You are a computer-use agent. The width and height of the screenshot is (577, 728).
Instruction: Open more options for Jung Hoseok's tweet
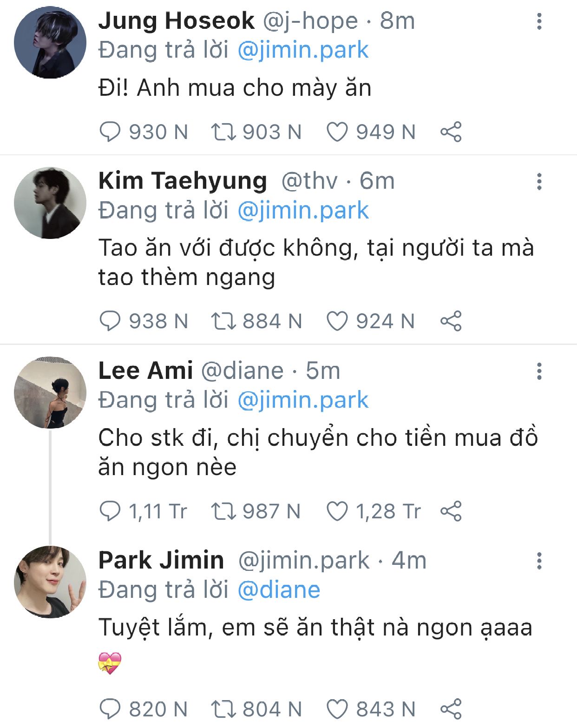click(x=539, y=21)
